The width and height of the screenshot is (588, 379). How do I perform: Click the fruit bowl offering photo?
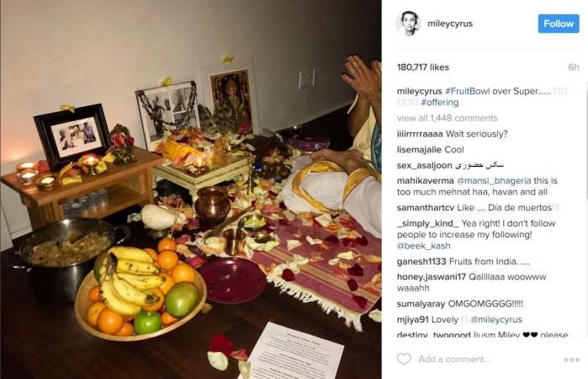[191, 189]
